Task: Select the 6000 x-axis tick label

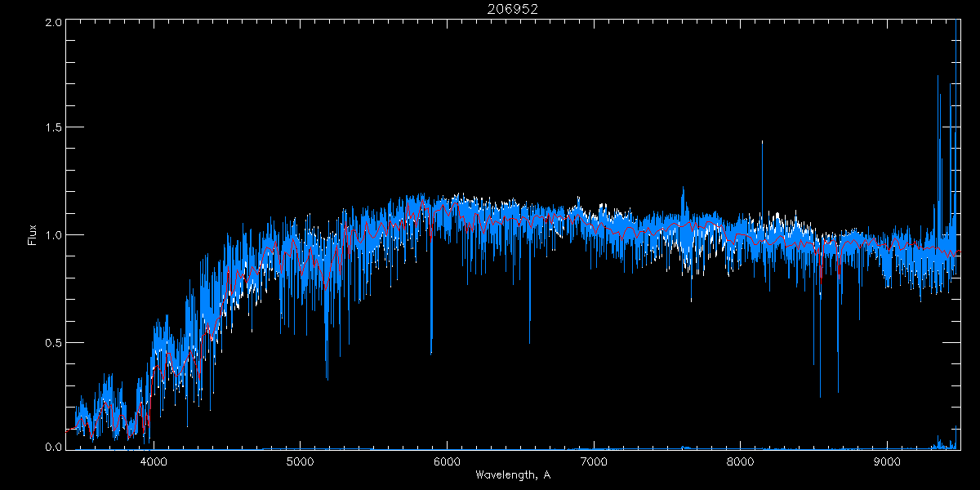Action: [x=447, y=461]
